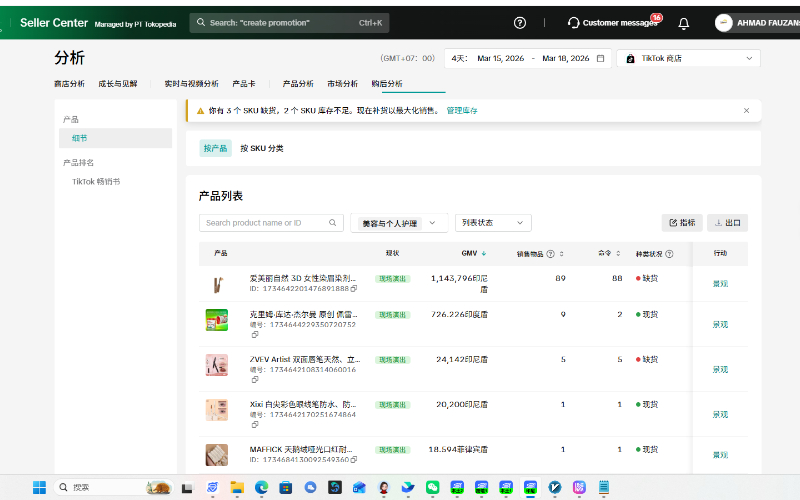Click action link for ZVEV Artist product

tap(720, 369)
